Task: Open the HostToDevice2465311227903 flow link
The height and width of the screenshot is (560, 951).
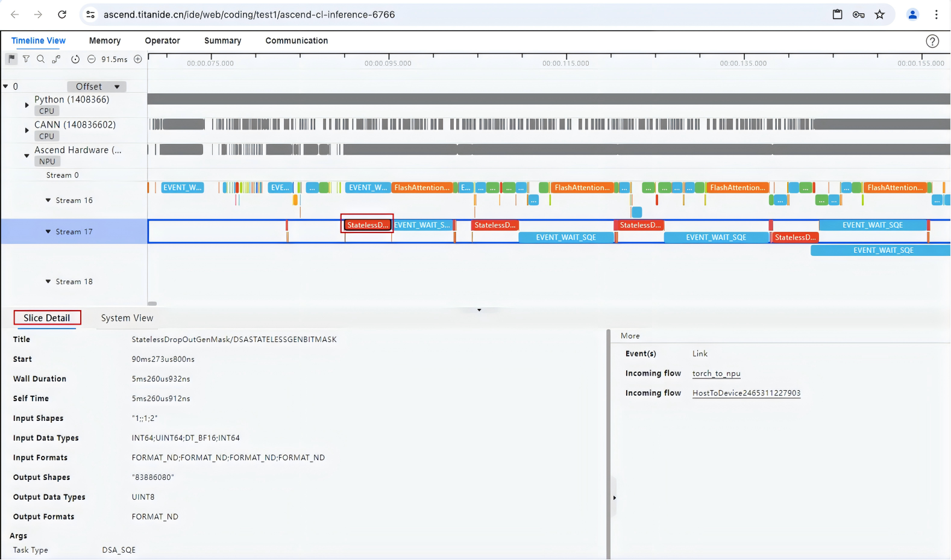Action: pyautogui.click(x=746, y=393)
